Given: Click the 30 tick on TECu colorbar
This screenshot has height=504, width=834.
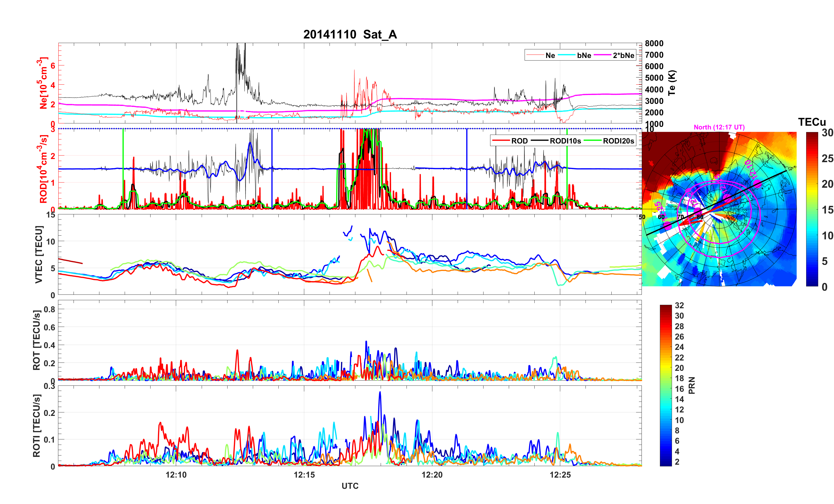Looking at the screenshot, I should point(827,133).
